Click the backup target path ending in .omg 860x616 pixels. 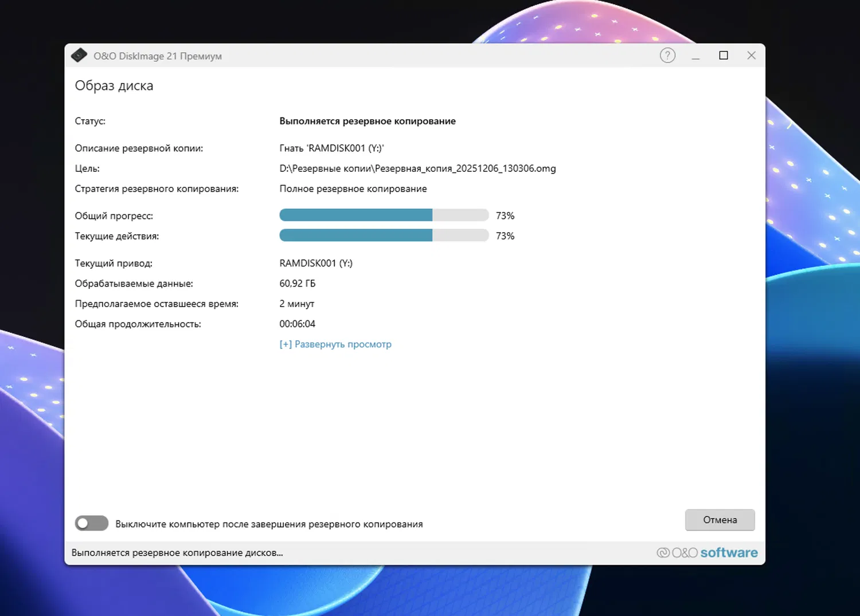pyautogui.click(x=417, y=168)
